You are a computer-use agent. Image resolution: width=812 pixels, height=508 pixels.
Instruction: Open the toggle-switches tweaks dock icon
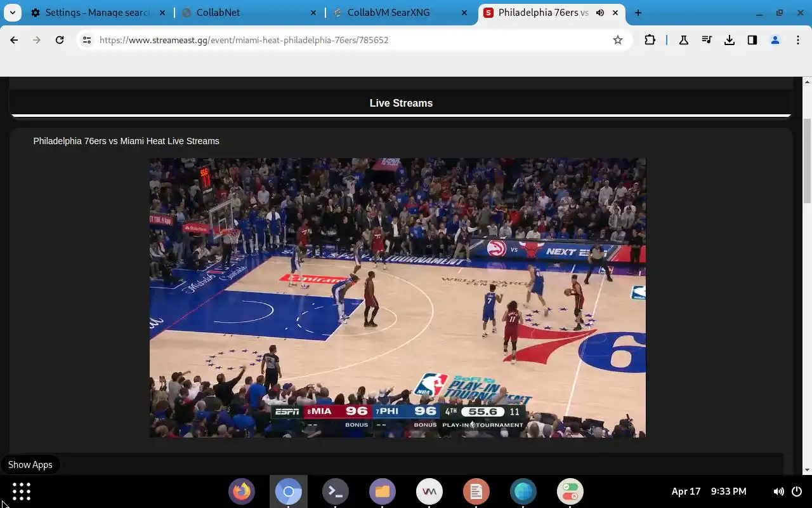[x=570, y=491]
